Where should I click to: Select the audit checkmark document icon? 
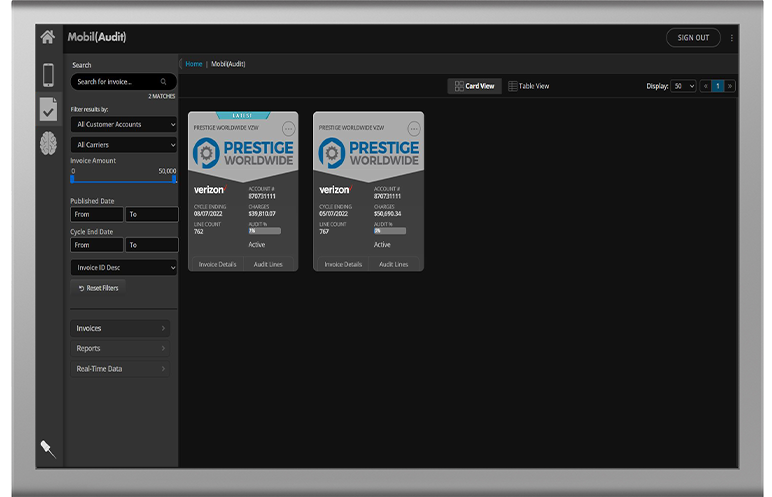point(48,109)
